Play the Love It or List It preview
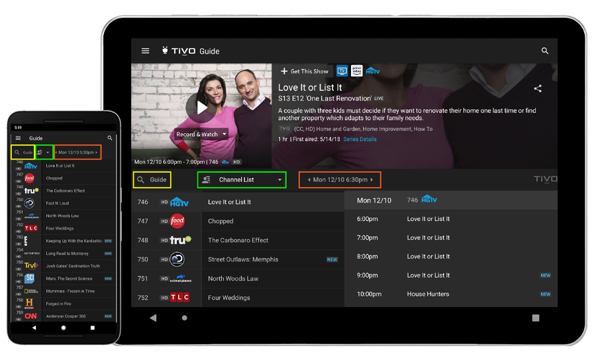 pos(201,107)
